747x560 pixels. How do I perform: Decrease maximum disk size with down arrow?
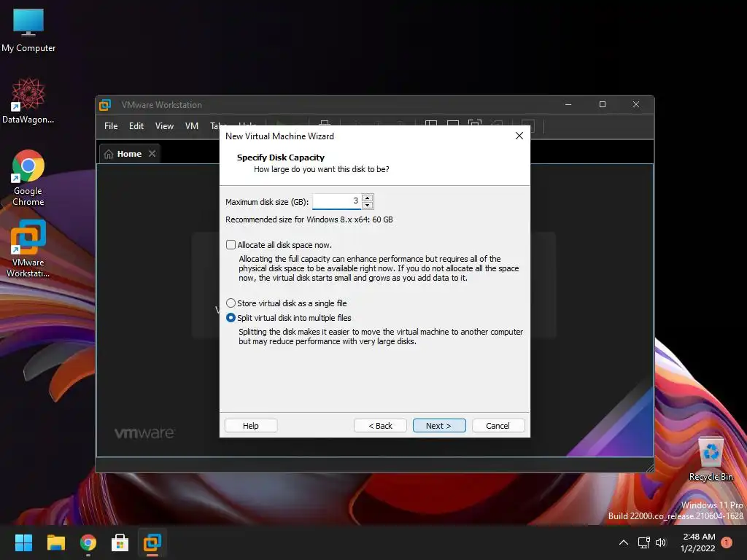pyautogui.click(x=368, y=205)
